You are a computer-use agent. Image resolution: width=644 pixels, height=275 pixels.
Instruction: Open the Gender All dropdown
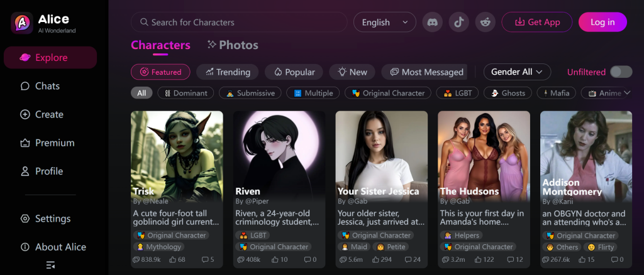click(x=517, y=72)
